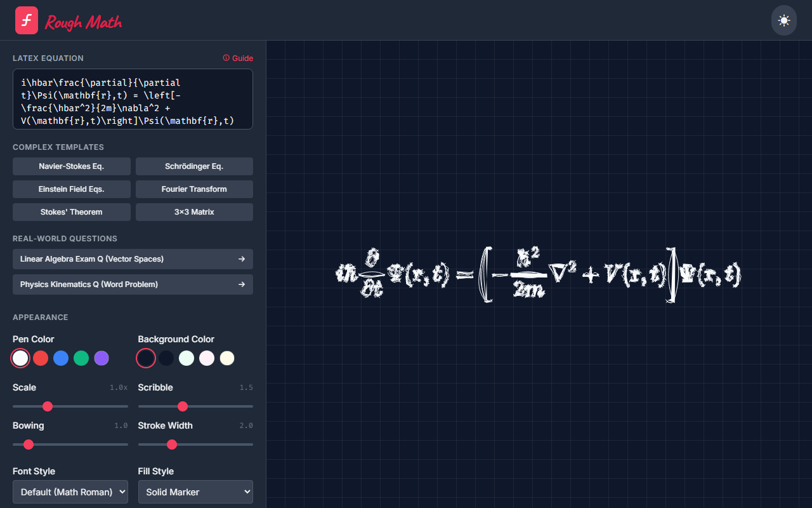Click the Scribble slider handle

click(183, 406)
